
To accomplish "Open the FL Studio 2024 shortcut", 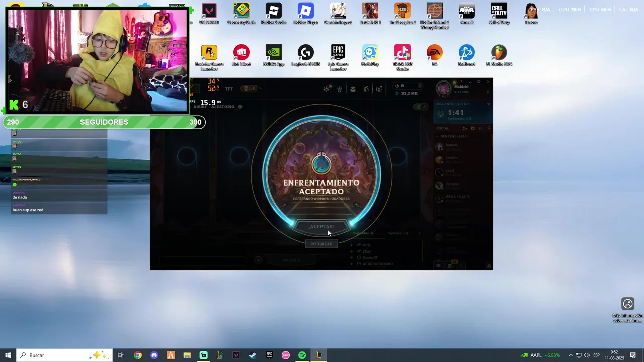I will point(499,56).
